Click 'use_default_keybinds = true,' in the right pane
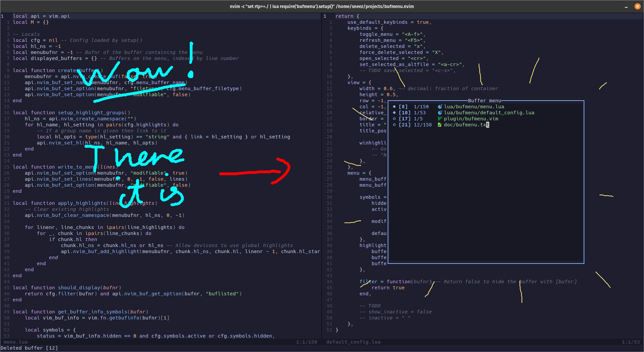 pos(389,22)
